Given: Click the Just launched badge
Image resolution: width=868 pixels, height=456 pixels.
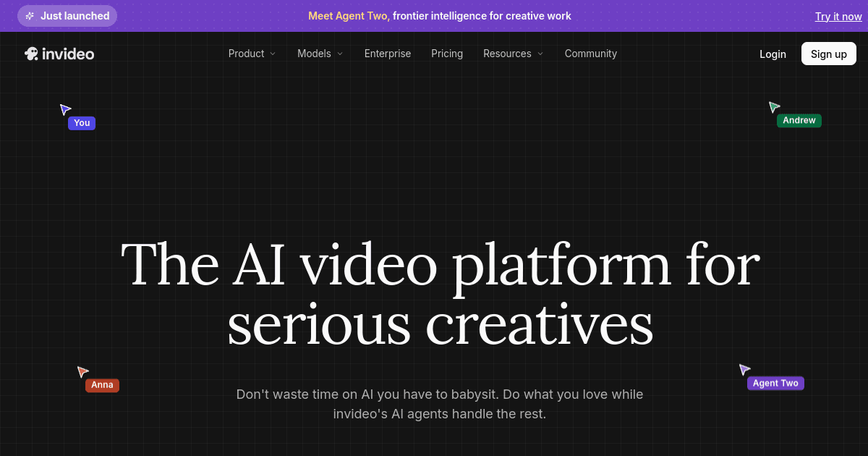Looking at the screenshot, I should pyautogui.click(x=67, y=16).
